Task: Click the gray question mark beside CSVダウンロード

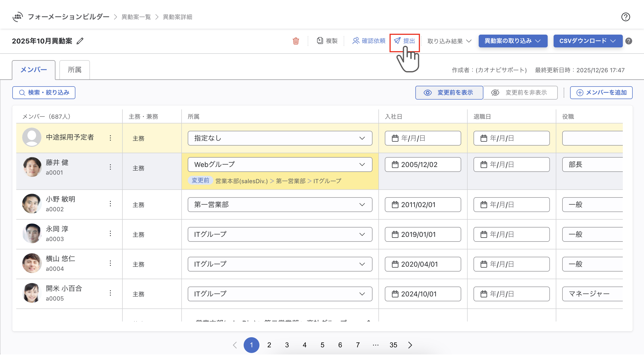Action: (628, 41)
